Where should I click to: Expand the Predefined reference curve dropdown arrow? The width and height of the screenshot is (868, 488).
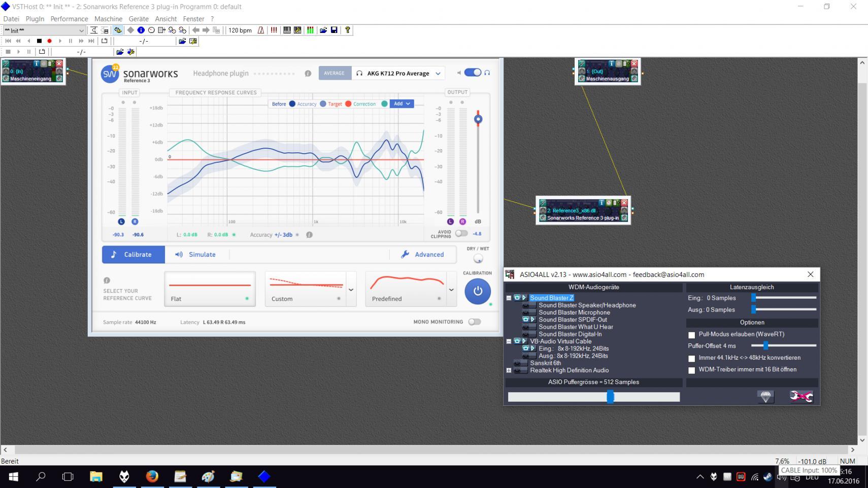coord(451,290)
